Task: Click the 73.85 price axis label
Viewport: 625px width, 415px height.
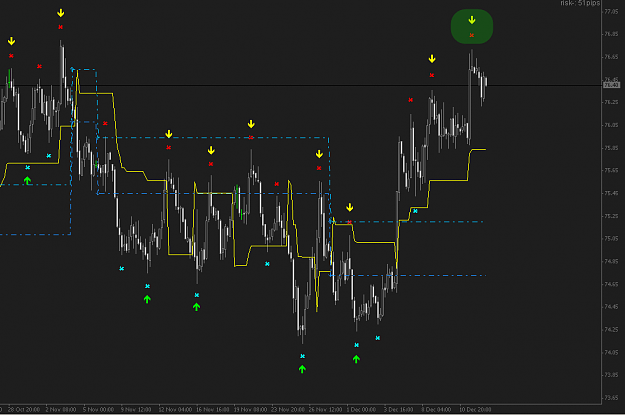Action: click(x=611, y=375)
